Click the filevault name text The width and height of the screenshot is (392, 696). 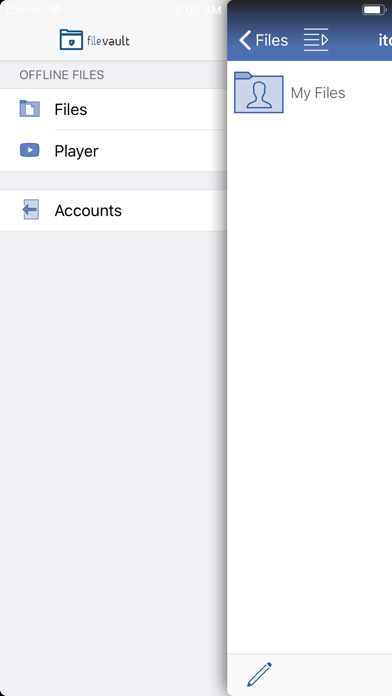coord(108,41)
